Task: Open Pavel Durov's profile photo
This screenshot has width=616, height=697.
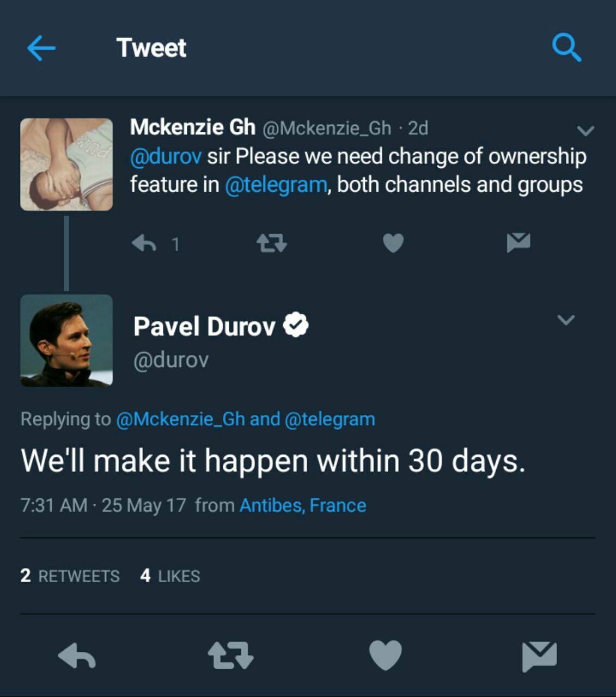Action: [66, 341]
